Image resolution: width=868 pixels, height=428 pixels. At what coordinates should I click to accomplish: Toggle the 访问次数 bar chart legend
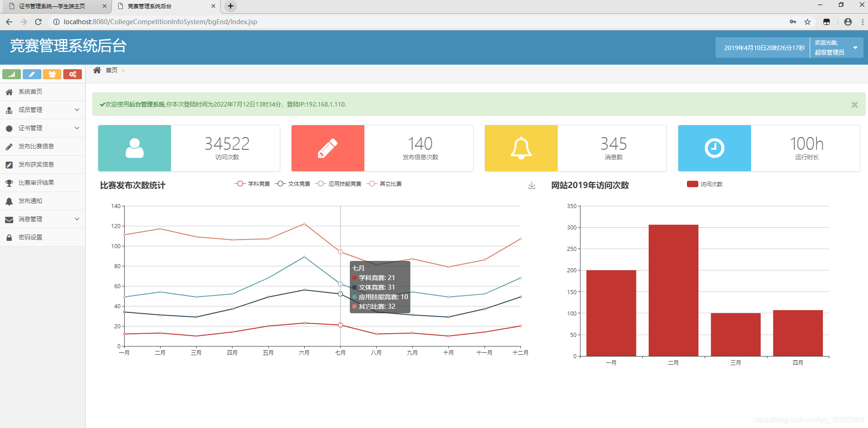click(705, 184)
